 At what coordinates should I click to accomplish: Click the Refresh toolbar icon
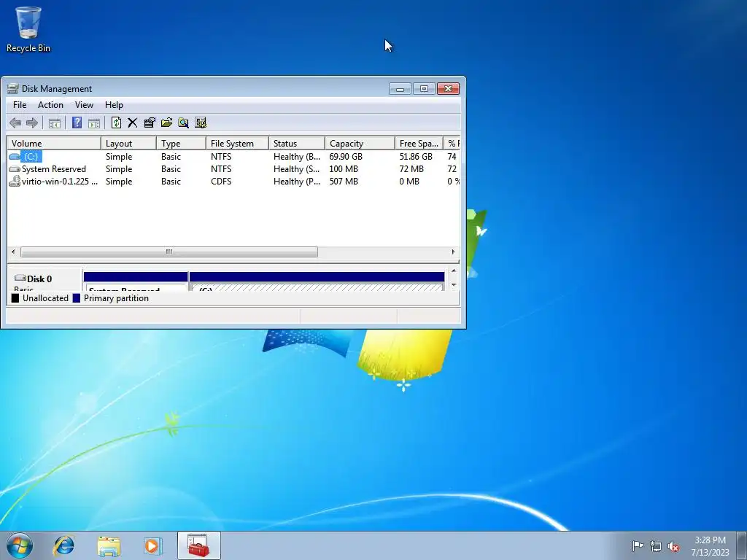click(116, 122)
